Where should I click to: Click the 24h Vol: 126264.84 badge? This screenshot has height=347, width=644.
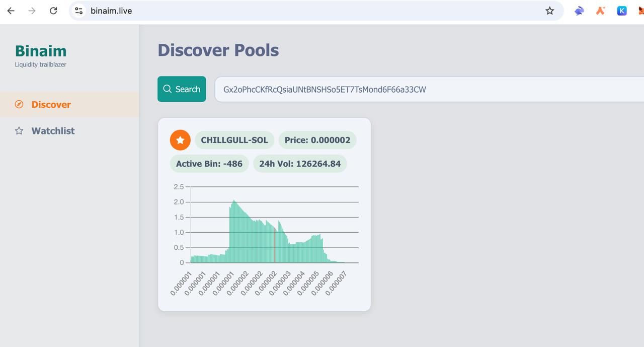[x=300, y=164]
